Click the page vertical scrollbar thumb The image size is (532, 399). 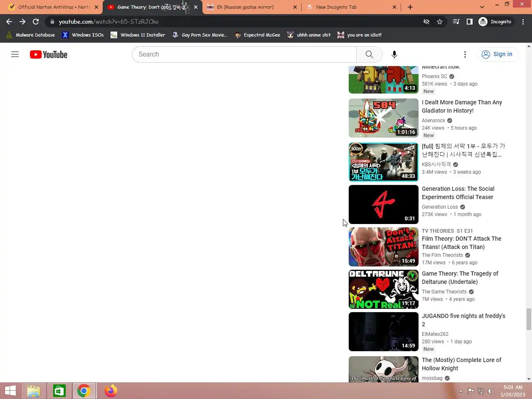coord(529,319)
